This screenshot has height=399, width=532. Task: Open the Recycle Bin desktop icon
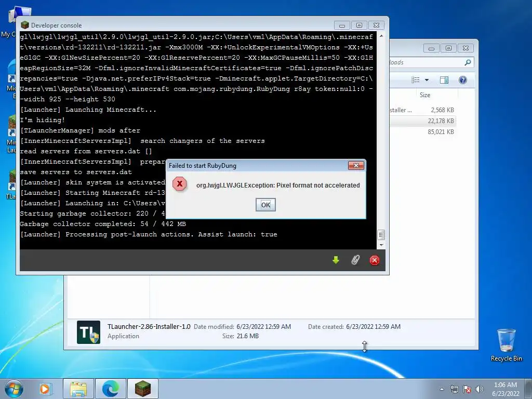pyautogui.click(x=506, y=345)
